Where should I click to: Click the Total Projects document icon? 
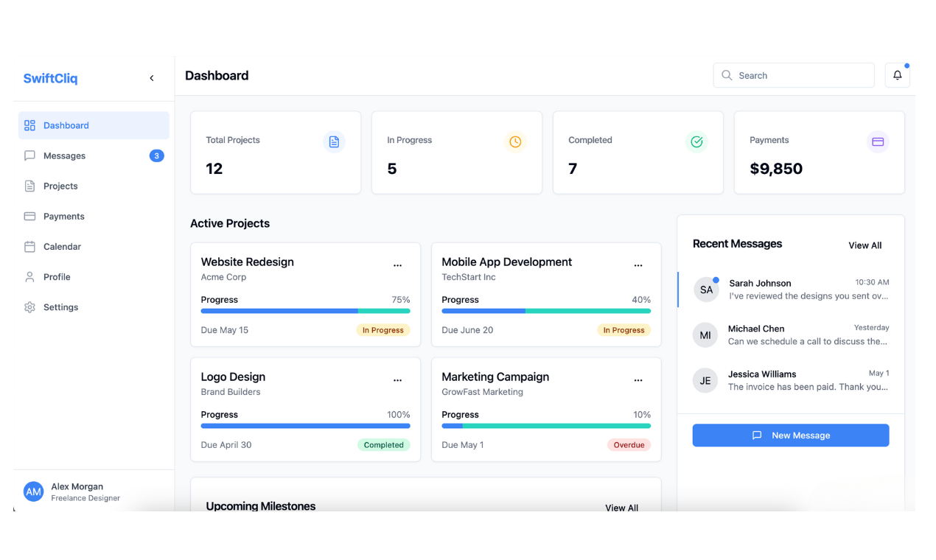pos(334,141)
